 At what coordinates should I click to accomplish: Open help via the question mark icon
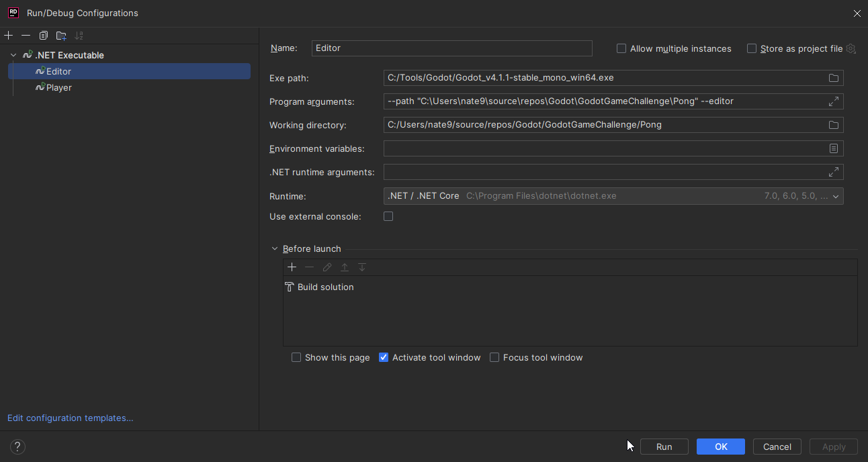17,446
